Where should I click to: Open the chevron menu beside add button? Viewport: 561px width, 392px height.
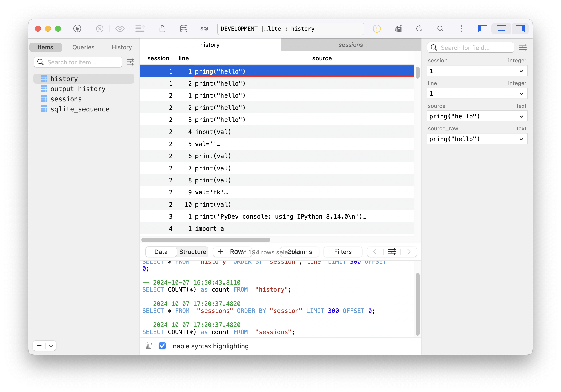[x=51, y=346]
